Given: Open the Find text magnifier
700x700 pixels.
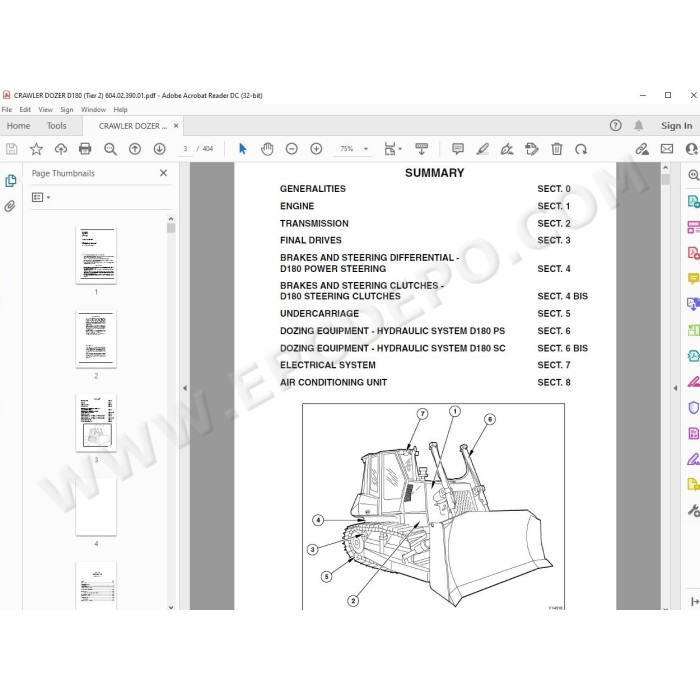Looking at the screenshot, I should tap(110, 149).
